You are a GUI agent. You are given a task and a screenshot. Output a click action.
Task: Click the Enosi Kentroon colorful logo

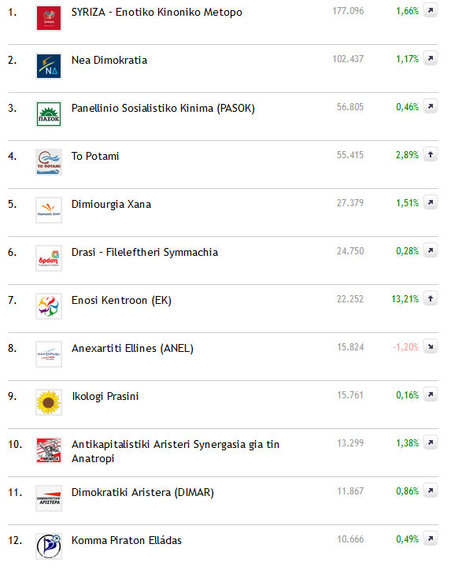[49, 306]
